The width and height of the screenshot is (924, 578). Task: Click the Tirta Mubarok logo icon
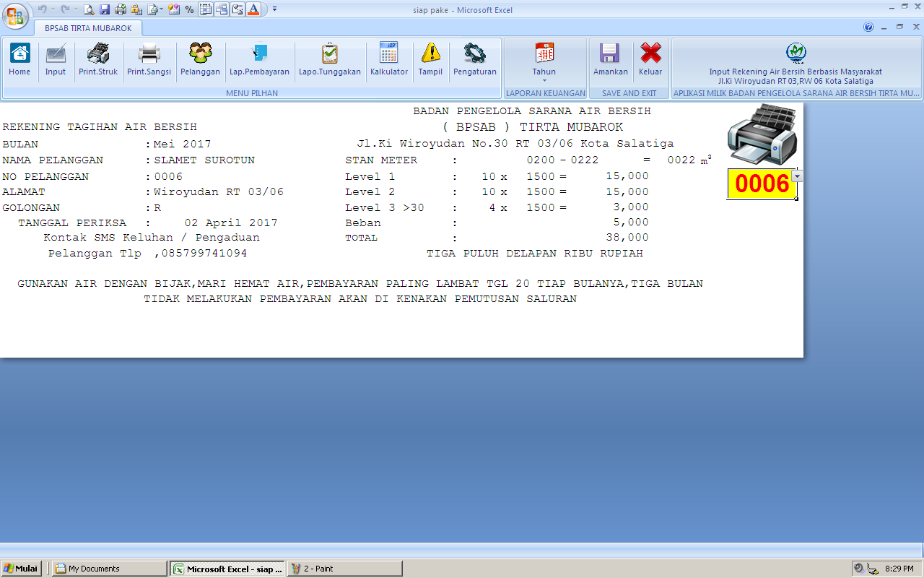(x=796, y=52)
